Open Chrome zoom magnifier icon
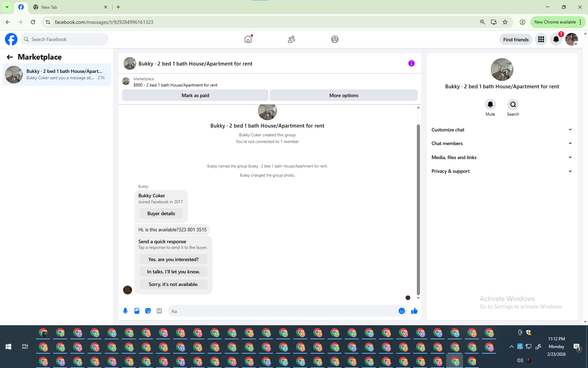This screenshot has height=368, width=588. coord(482,22)
